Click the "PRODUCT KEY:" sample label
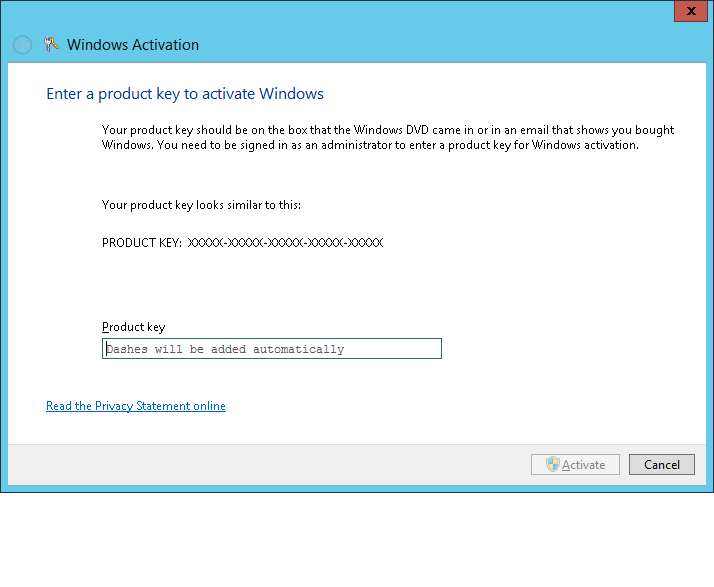Screen dimensions: 714x587 click(x=142, y=243)
